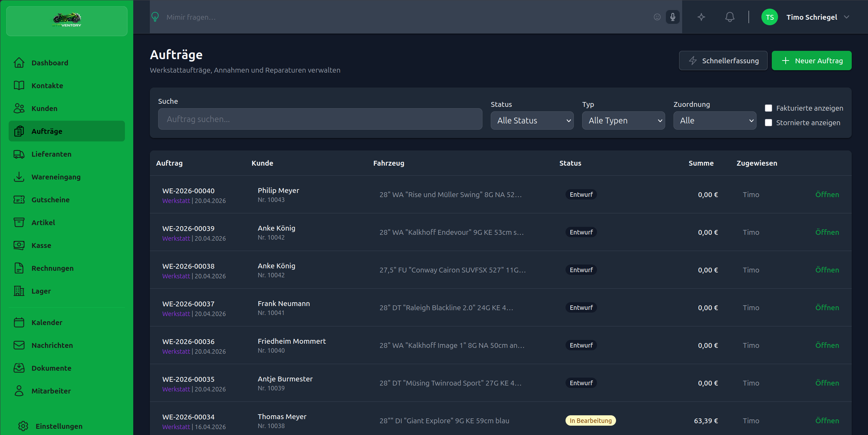Click the Kasse cash register icon
Viewport: 868px width, 435px height.
pyautogui.click(x=19, y=245)
